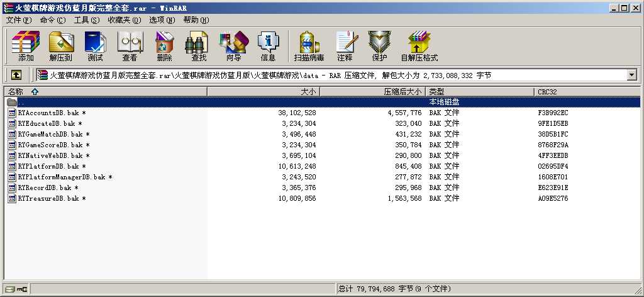Image resolution: width=644 pixels, height=297 pixels.
Task: Run the 测试 (Test) archive tool
Action: pyautogui.click(x=95, y=45)
